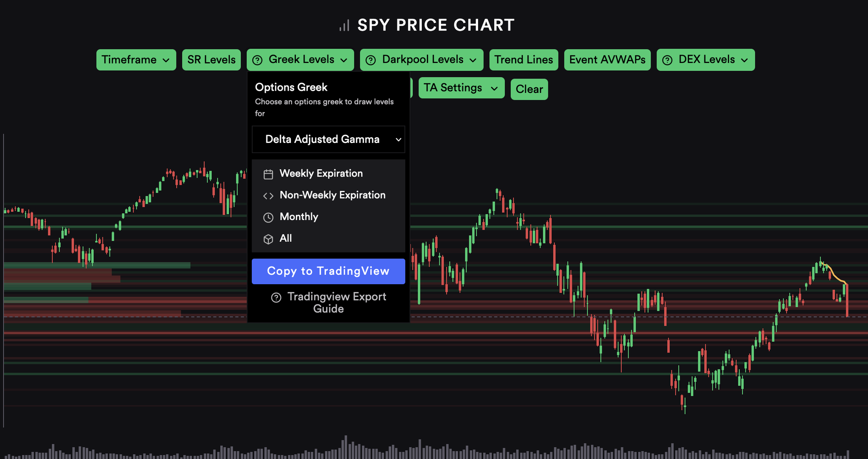Viewport: 868px width, 459px height.
Task: Open the Timeframe dropdown
Action: 136,60
